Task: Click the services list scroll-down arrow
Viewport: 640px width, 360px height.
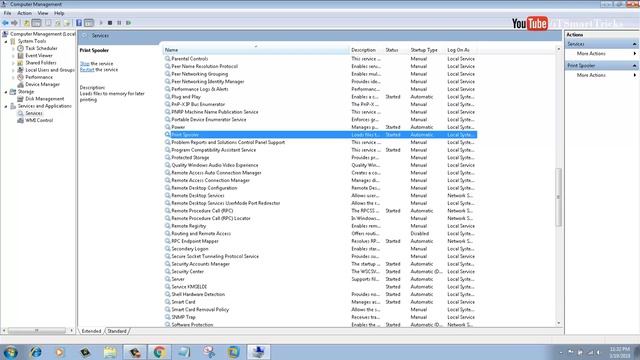Action: (559, 323)
